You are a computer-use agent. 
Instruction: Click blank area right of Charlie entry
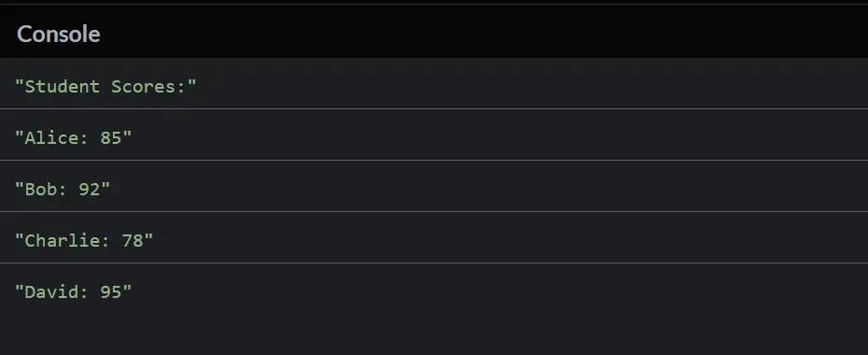click(510, 240)
